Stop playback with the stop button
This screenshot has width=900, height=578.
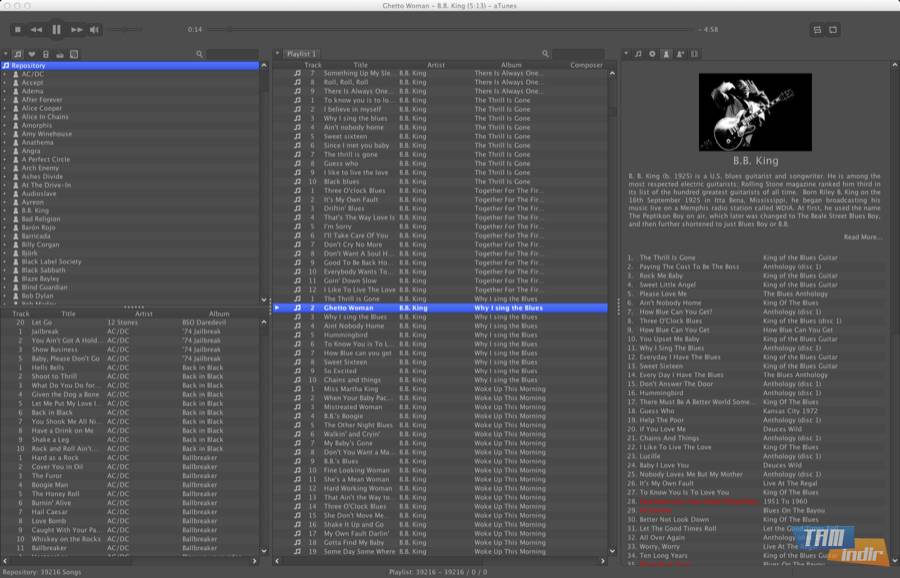point(17,30)
